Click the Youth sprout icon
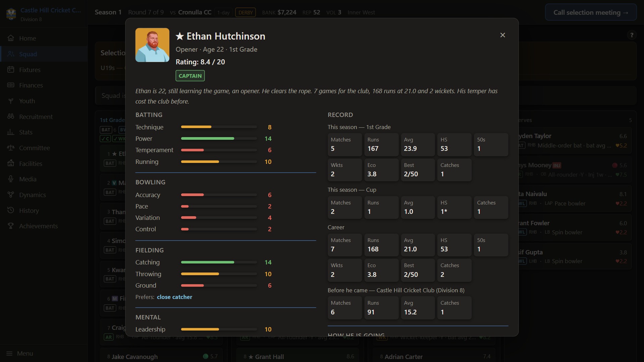This screenshot has height=362, width=644. tap(11, 101)
